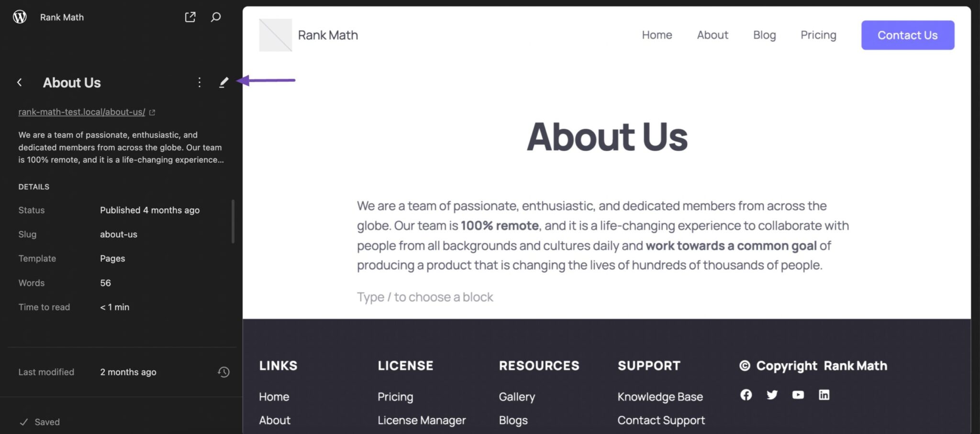Open the rank-math-test.local/about-us/ link
The width and height of the screenshot is (980, 434).
pos(82,112)
